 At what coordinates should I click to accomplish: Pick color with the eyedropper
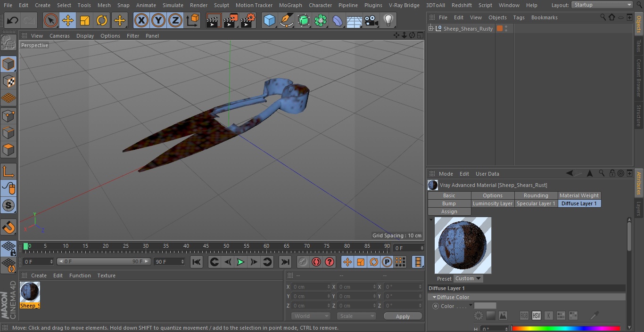(595, 315)
